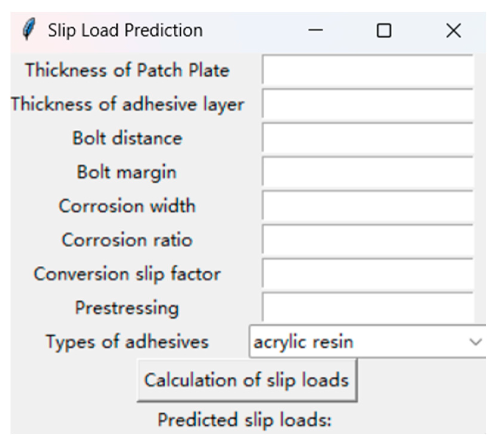This screenshot has width=504, height=444.
Task: Select the Conversion slip factor field
Action: click(x=368, y=274)
